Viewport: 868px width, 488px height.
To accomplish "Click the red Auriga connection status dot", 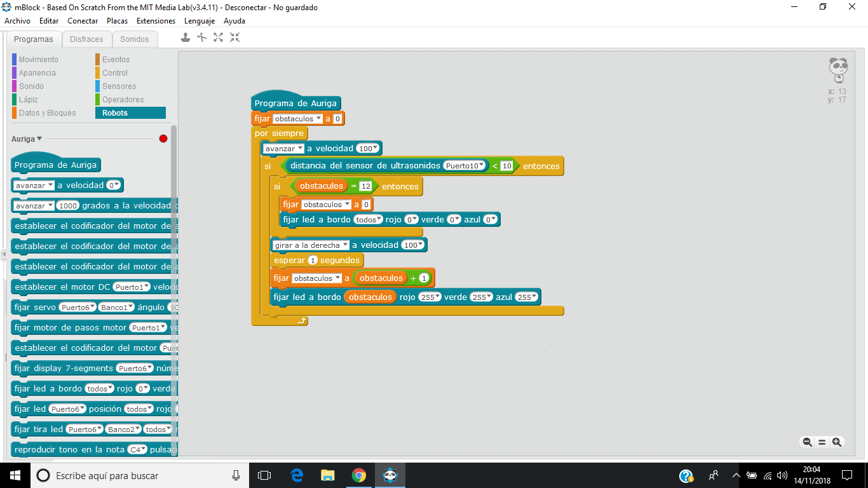I will click(x=163, y=139).
